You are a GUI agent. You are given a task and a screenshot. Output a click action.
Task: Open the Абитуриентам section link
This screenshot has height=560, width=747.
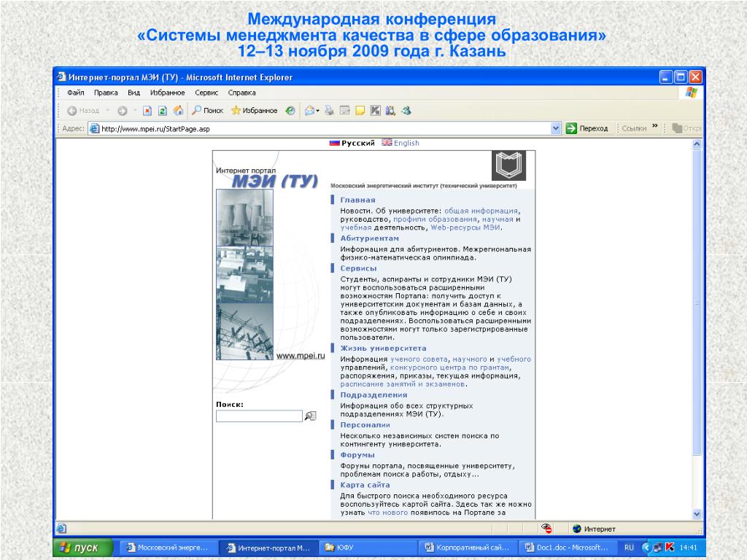tap(370, 238)
